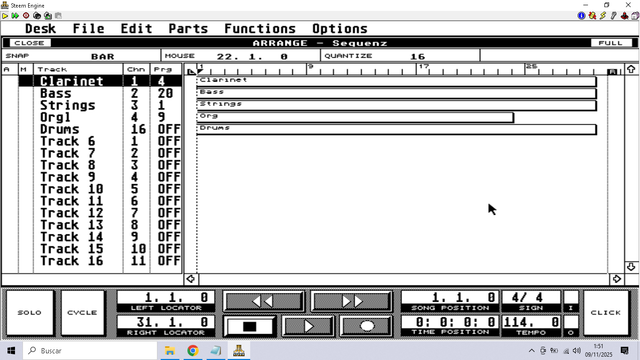The width and height of the screenshot is (640, 360).
Task: Click the Time Position value field
Action: click(450, 322)
